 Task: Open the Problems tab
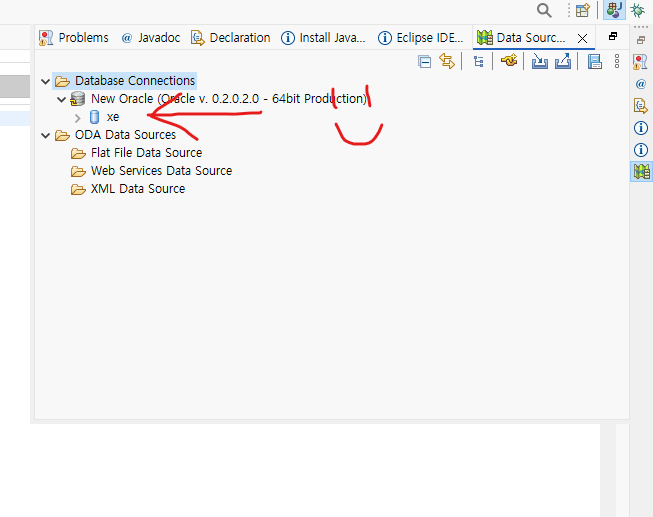(x=74, y=37)
